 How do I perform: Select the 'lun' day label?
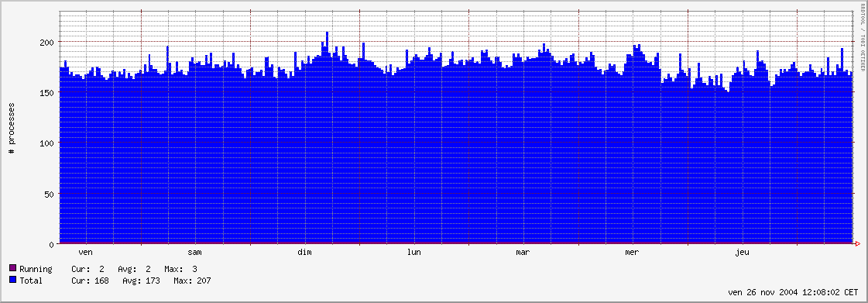coord(413,253)
